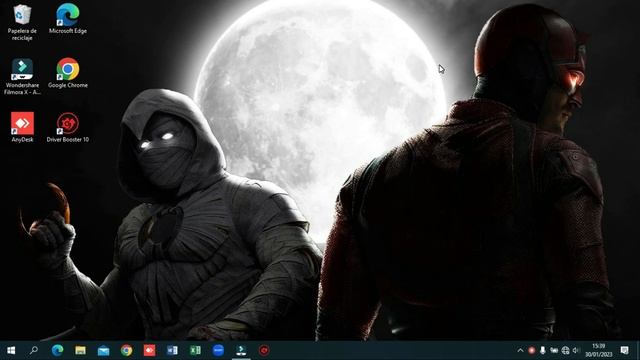Switch to the active Filmora taskbar icon
Screen dimensions: 640x360
click(x=241, y=350)
